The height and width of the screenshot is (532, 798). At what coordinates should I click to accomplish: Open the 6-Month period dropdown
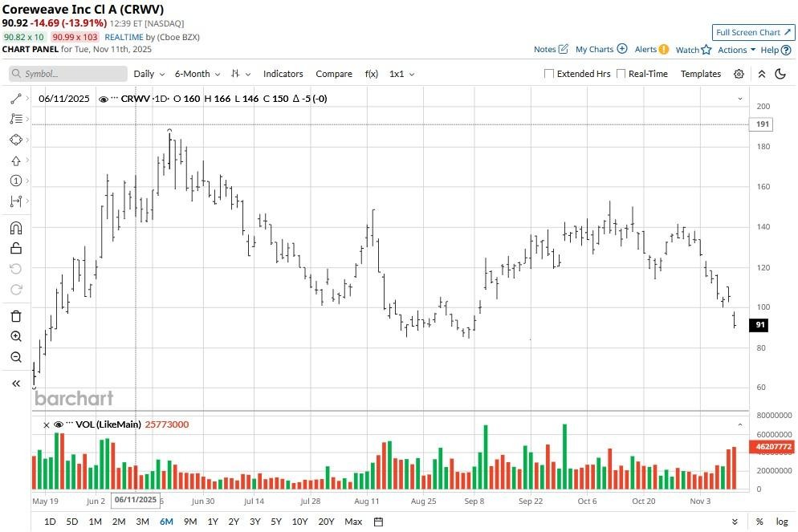click(x=197, y=74)
